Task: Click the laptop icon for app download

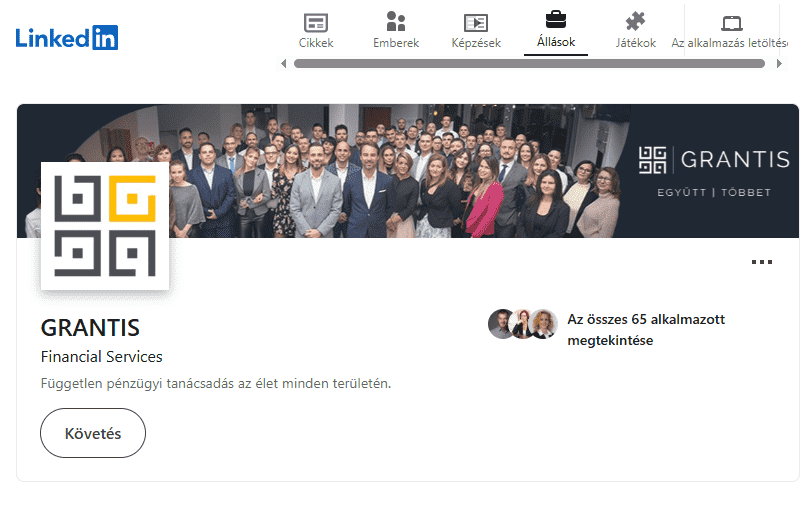Action: coord(733,22)
